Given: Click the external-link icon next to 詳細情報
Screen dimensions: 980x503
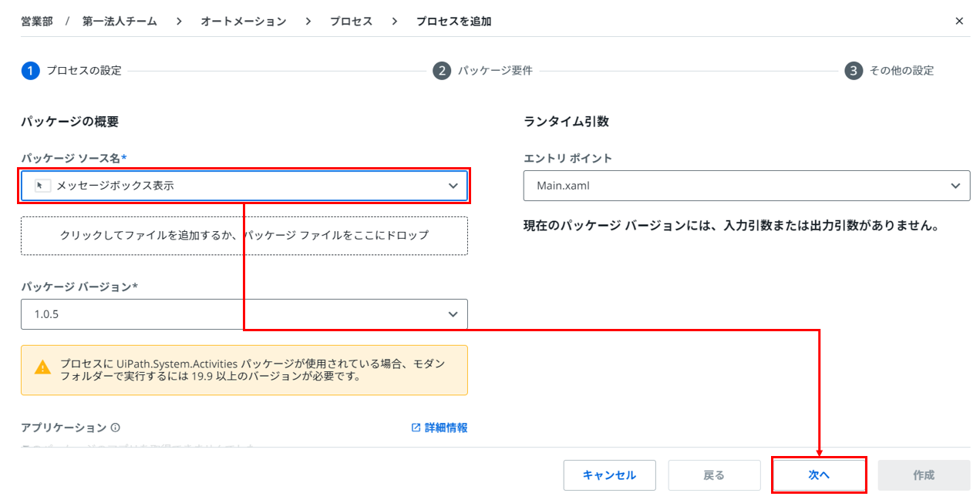Looking at the screenshot, I should [x=416, y=428].
